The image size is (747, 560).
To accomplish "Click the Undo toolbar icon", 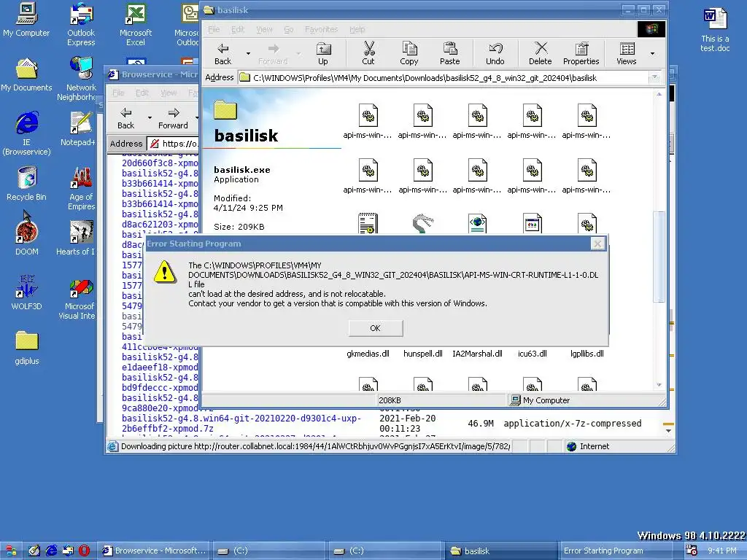I will point(495,54).
